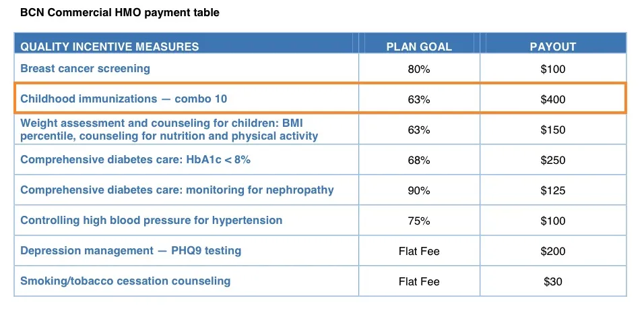Screen dimensions: 644x313
Task: Select the 80% plan goal cell
Action: 419,69
